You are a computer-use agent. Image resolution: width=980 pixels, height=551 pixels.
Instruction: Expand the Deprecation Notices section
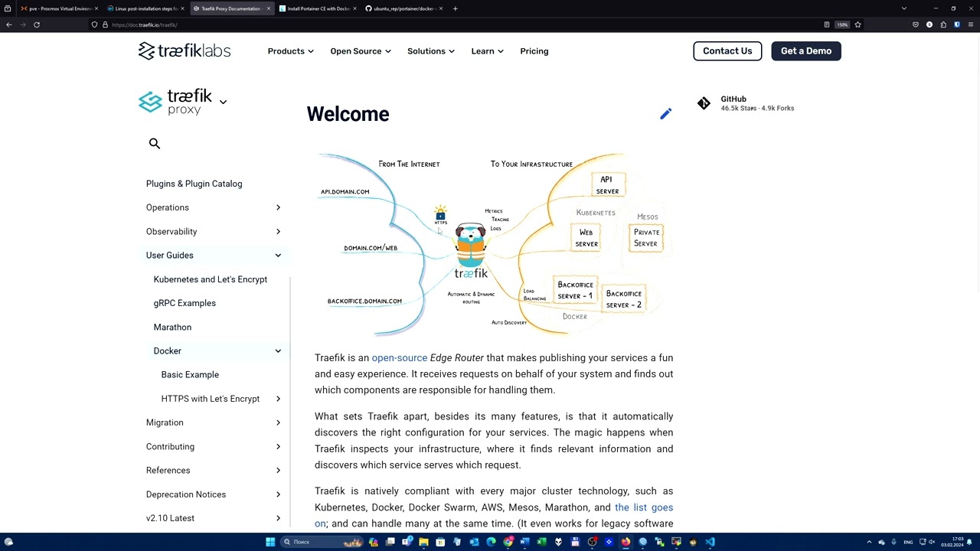pyautogui.click(x=278, y=494)
